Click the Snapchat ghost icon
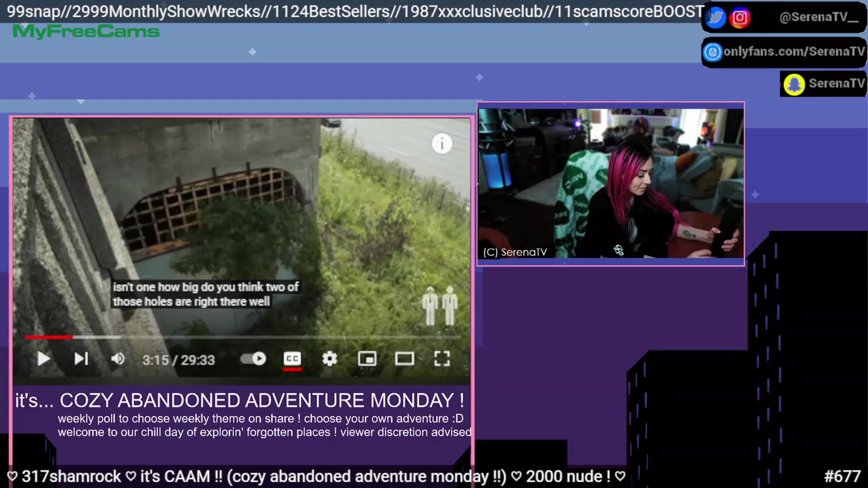 coord(794,84)
